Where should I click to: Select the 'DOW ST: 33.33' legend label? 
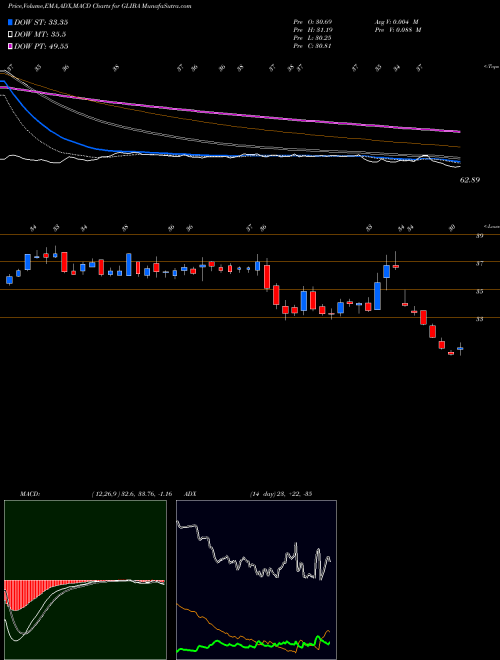pos(41,22)
